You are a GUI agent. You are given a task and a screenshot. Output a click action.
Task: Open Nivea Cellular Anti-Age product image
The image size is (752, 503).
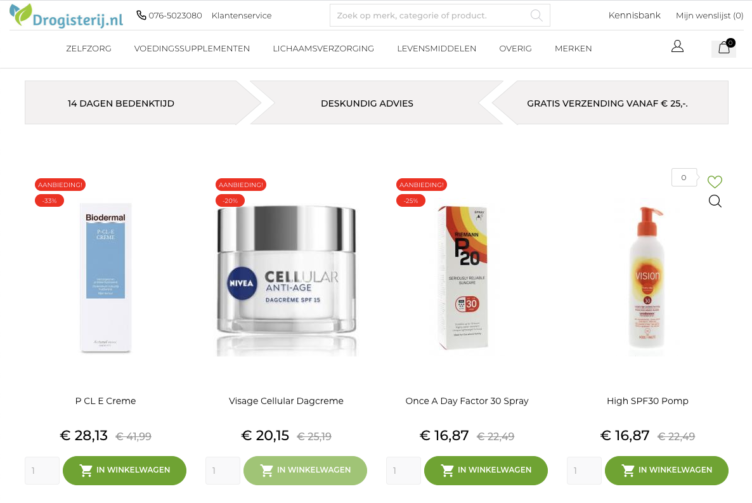coord(286,281)
